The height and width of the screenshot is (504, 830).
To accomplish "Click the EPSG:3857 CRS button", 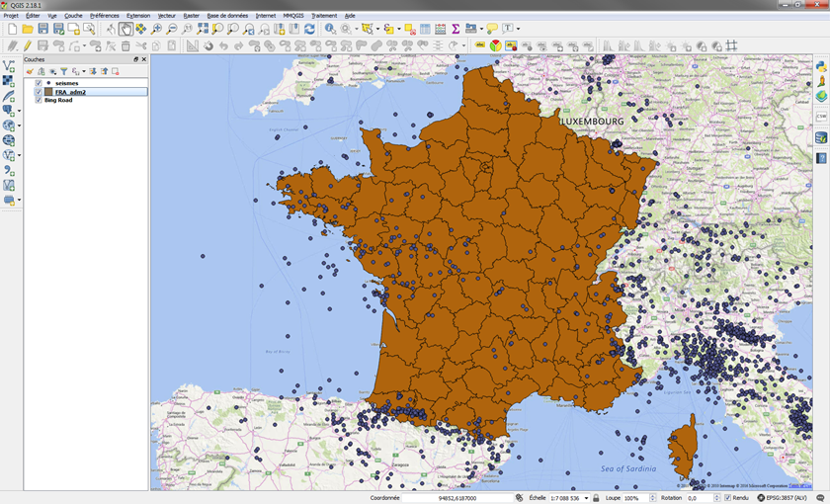I will click(787, 498).
